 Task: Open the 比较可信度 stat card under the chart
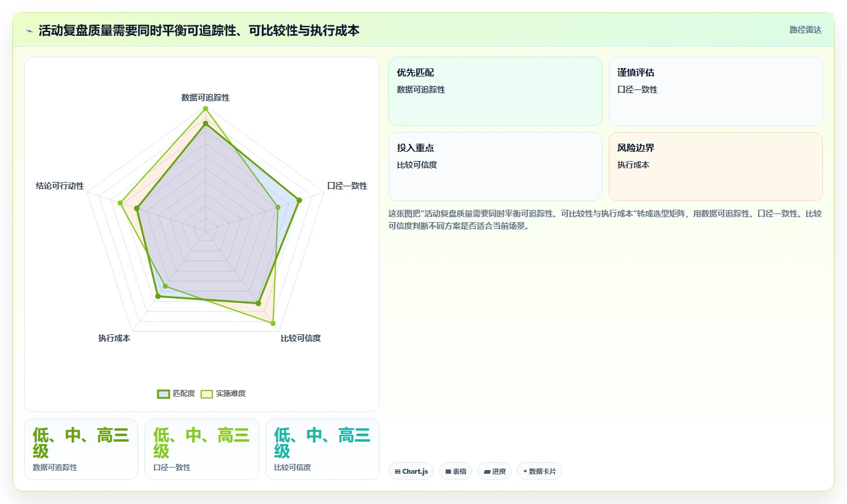[322, 449]
